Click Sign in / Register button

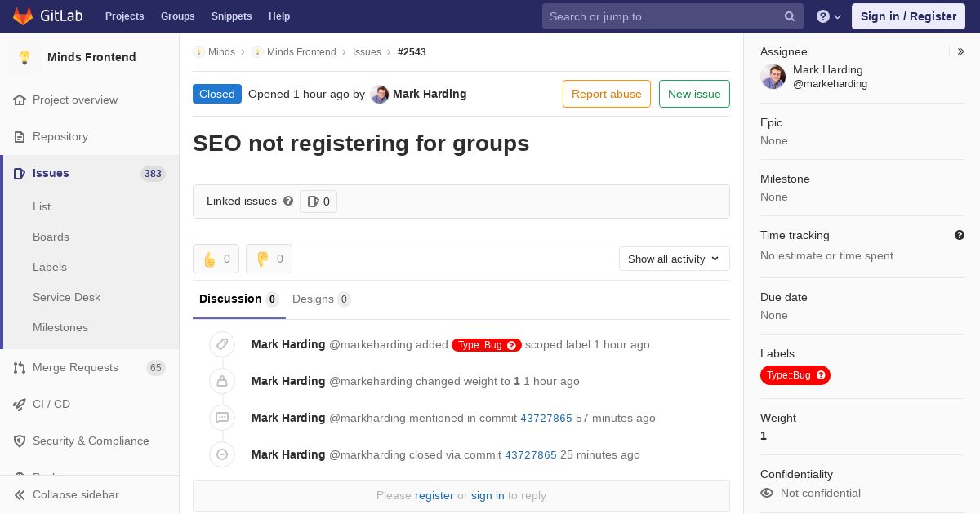point(908,16)
